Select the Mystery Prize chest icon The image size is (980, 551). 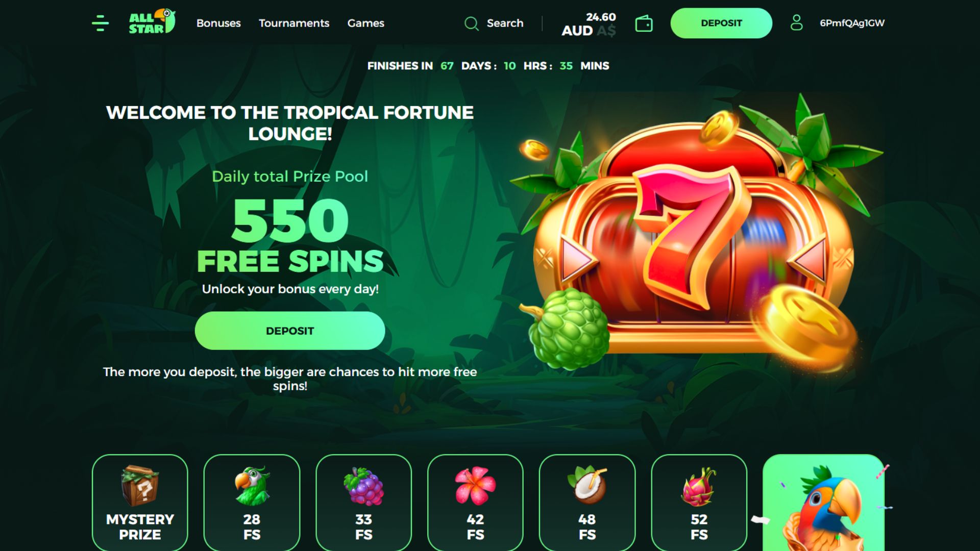[140, 485]
